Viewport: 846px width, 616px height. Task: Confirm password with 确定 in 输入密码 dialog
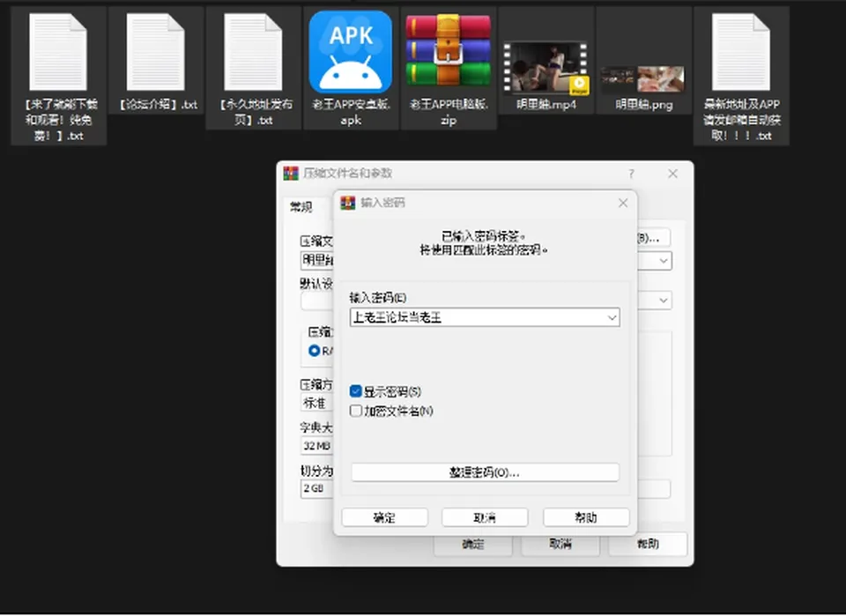click(x=385, y=518)
